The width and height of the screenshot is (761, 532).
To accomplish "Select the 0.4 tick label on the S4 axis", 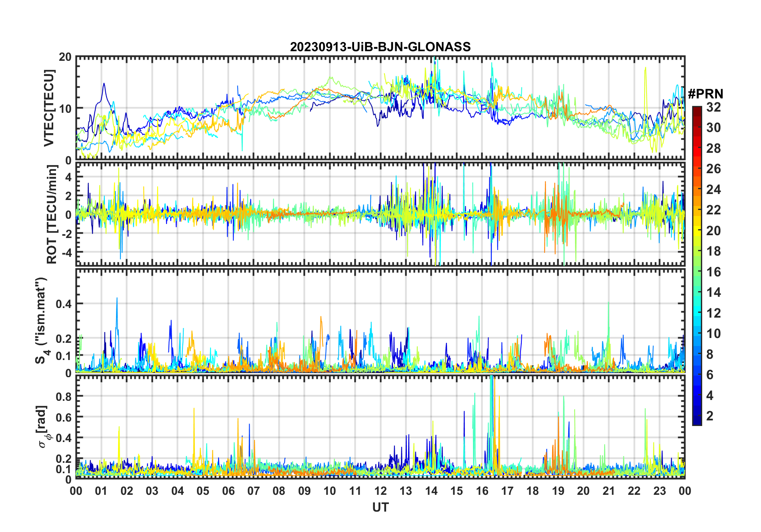I will point(64,304).
